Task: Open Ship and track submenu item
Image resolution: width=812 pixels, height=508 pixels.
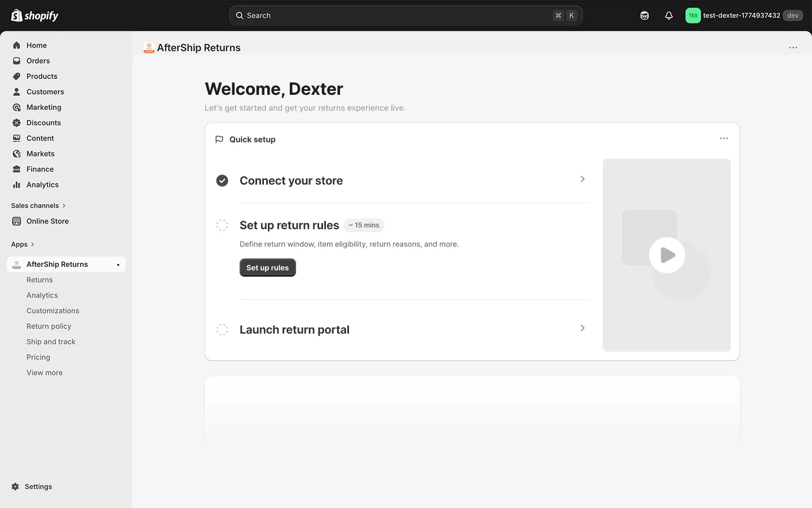Action: 51,342
